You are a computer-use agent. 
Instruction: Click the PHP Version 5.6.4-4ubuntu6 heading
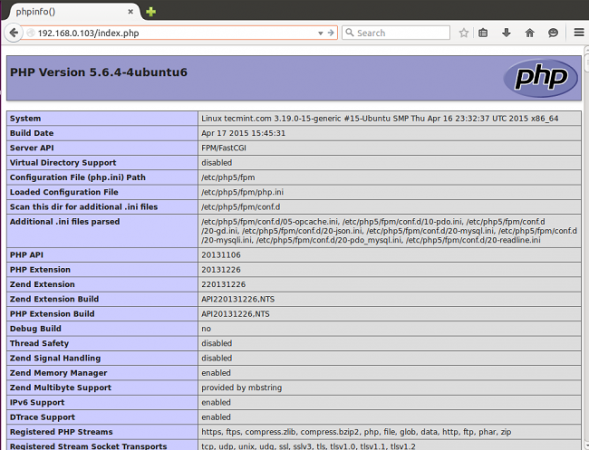tap(98, 72)
